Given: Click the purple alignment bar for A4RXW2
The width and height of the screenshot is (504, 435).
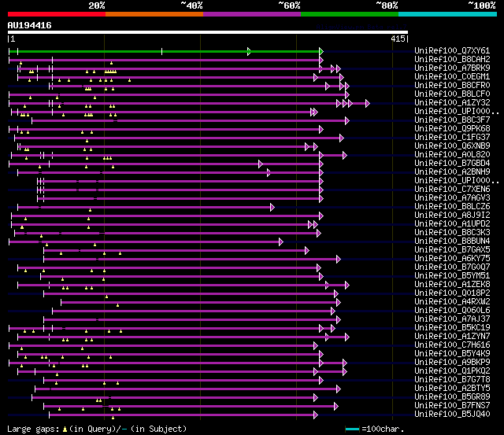Looking at the screenshot, I should coord(199,302).
